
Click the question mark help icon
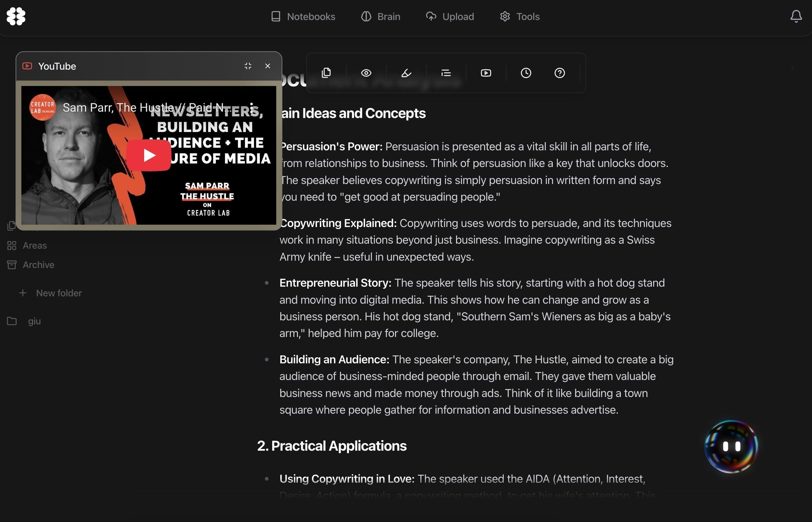pos(559,73)
